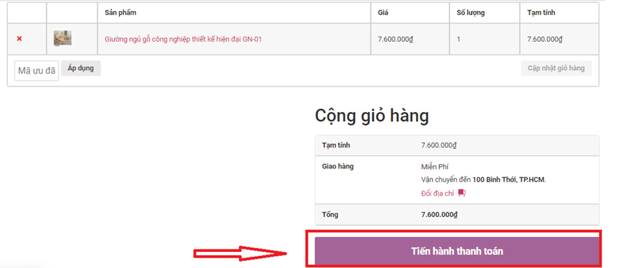Click the Cập nhật giỏ hàng button
The height and width of the screenshot is (268, 644).
556,68
